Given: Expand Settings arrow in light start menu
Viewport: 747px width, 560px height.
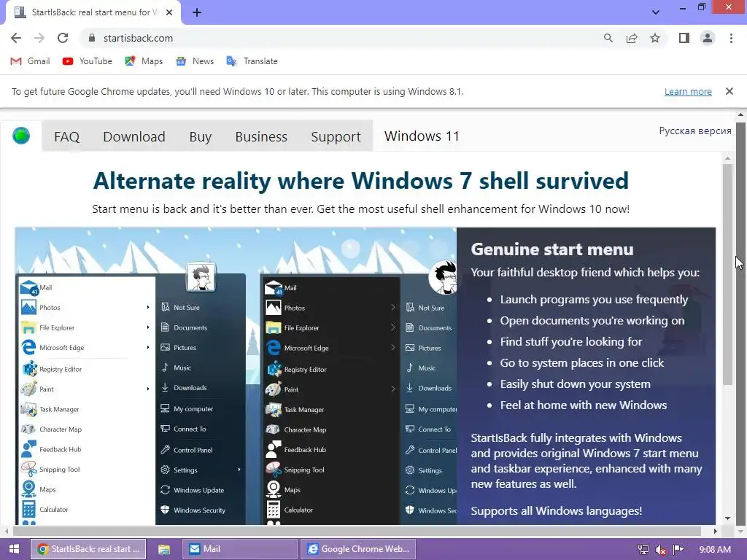Looking at the screenshot, I should tap(239, 470).
